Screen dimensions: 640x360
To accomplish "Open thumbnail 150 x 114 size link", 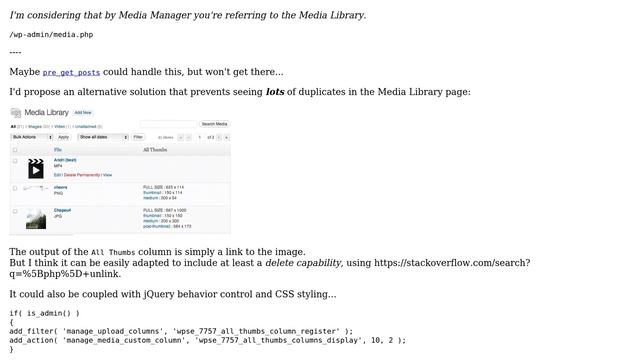I will pyautogui.click(x=162, y=193).
